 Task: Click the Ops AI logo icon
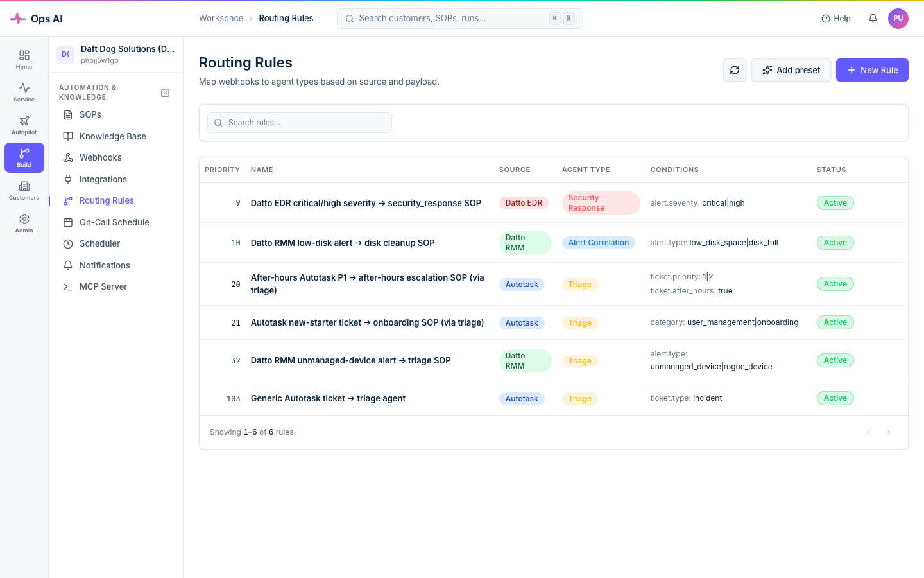18,19
